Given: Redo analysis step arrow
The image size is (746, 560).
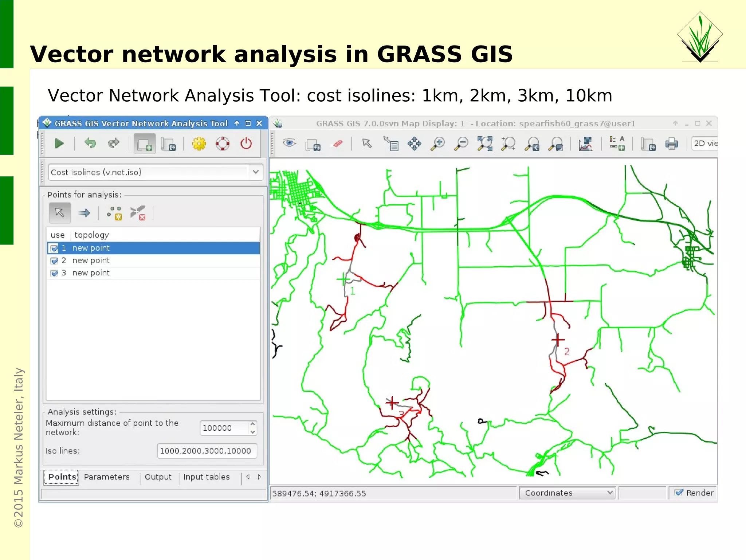Looking at the screenshot, I should pos(114,144).
